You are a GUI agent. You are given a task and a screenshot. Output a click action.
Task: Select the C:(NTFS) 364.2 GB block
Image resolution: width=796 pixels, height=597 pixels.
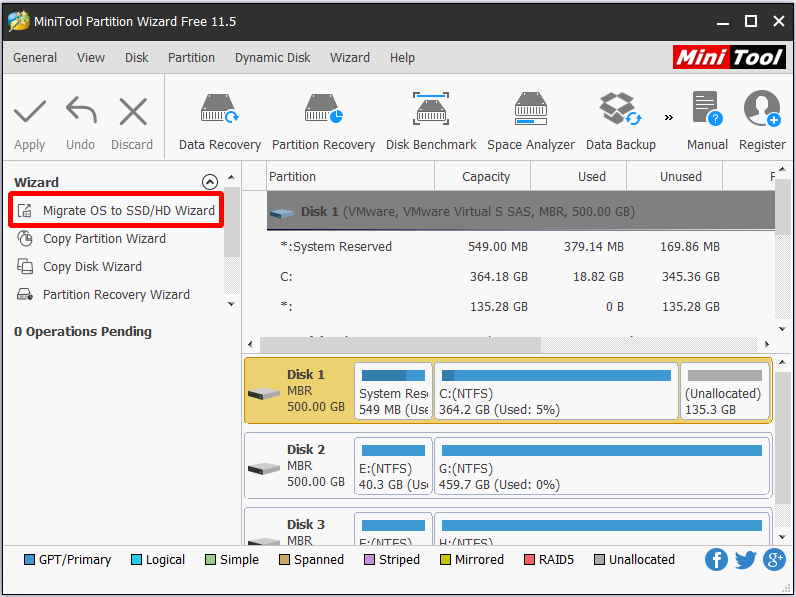556,391
